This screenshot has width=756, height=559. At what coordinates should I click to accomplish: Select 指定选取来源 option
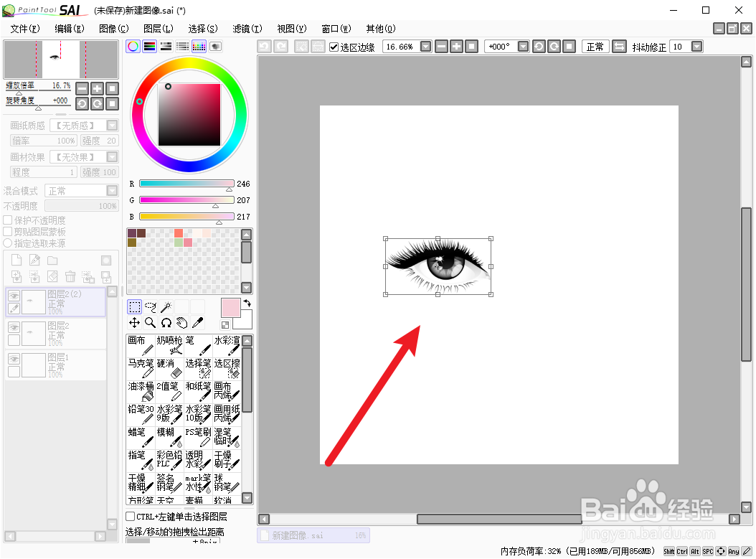pyautogui.click(x=8, y=243)
